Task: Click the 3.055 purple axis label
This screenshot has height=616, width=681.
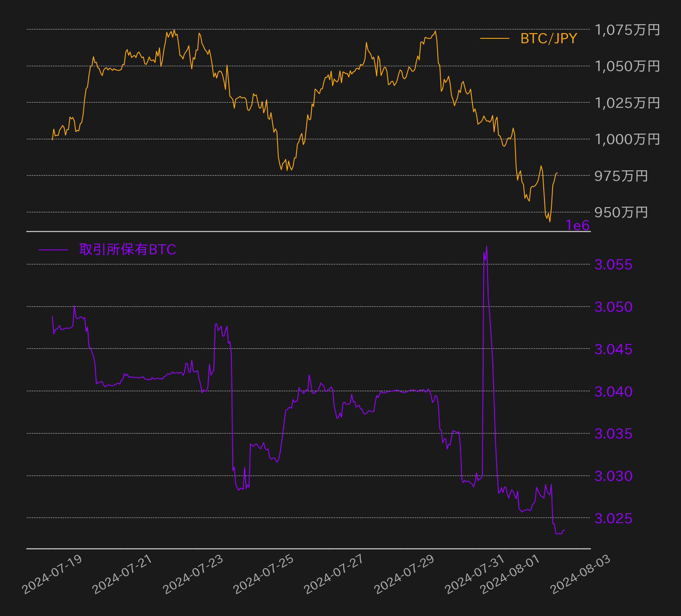Action: [614, 264]
